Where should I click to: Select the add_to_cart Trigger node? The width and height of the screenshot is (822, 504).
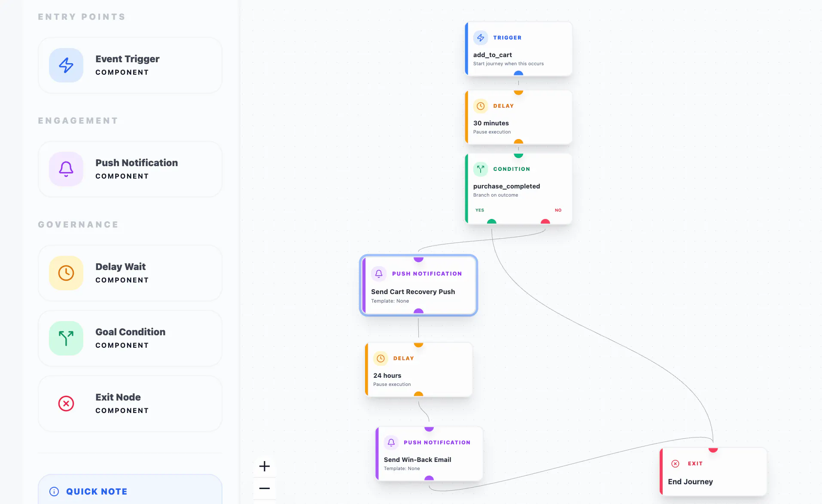518,49
